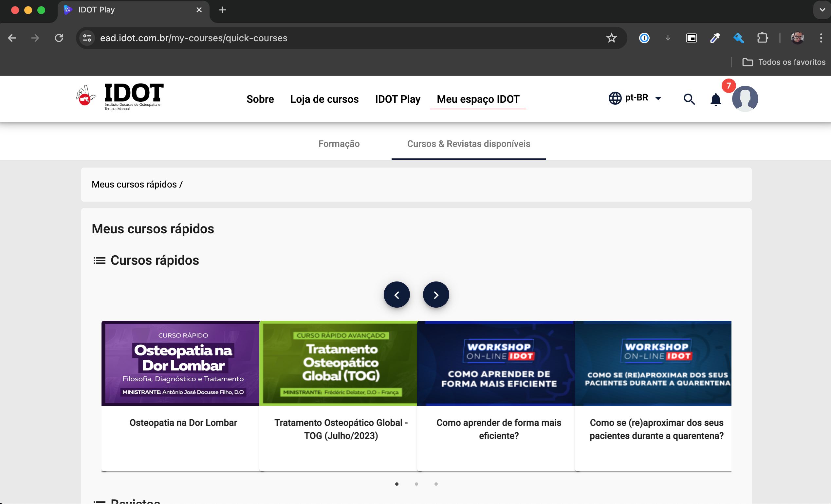831x504 pixels.
Task: Click the blue paint-roller extension icon
Action: tap(739, 38)
